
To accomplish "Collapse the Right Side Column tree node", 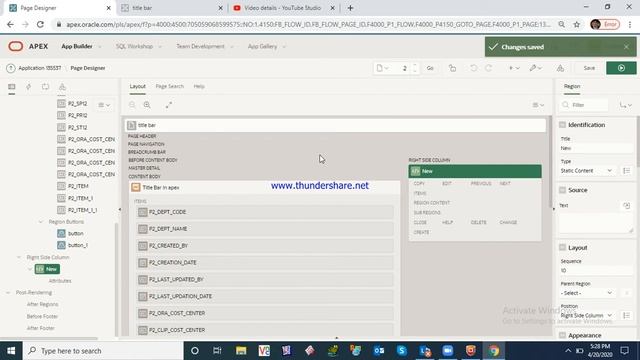I will point(19,257).
